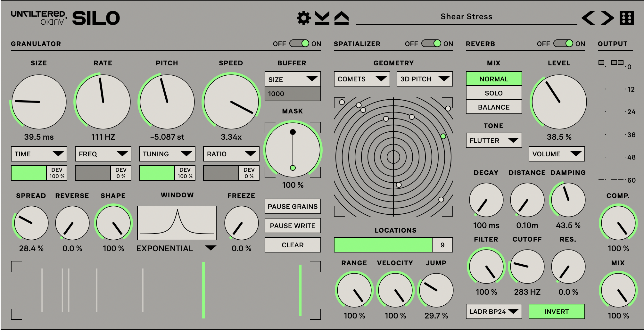
Task: Go to next preset with right arrow
Action: point(607,18)
